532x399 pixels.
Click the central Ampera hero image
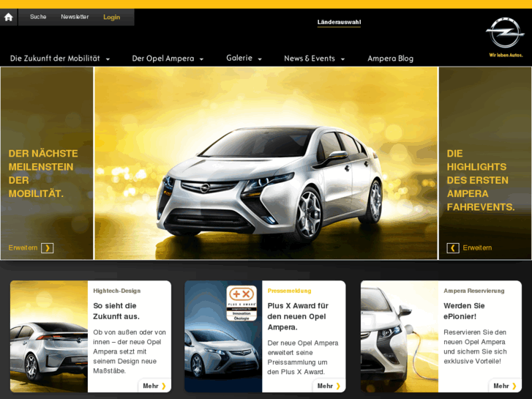[x=266, y=163]
